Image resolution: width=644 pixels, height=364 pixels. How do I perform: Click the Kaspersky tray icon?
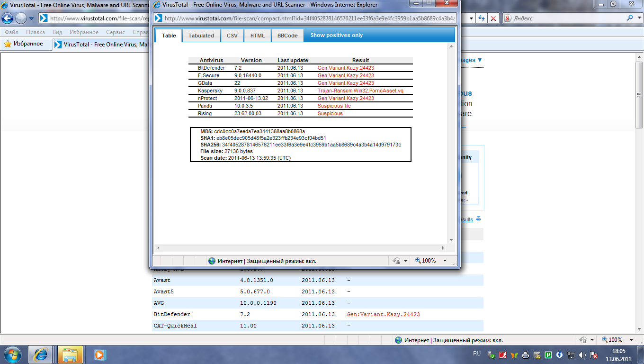tap(537, 355)
